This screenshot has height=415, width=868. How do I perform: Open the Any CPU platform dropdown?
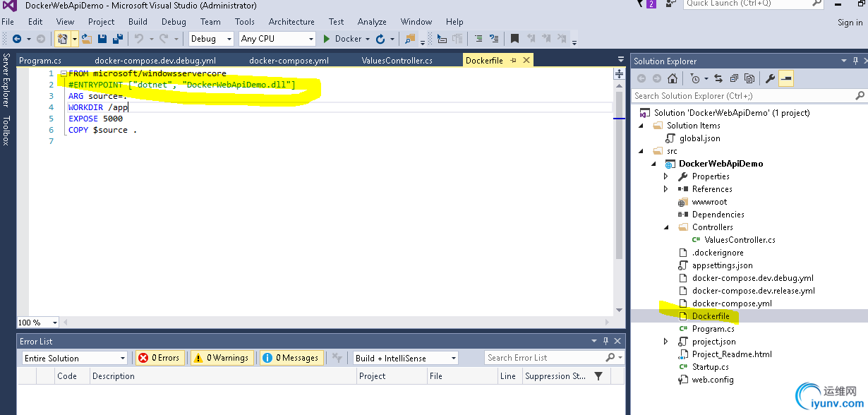pyautogui.click(x=277, y=39)
